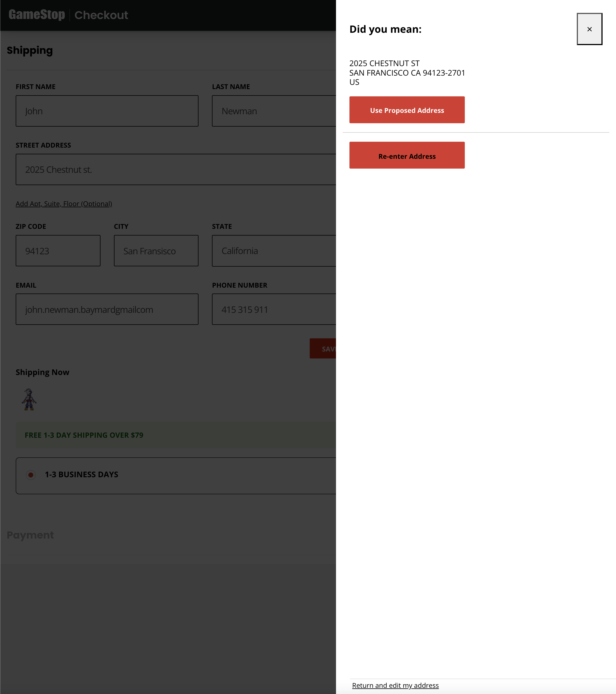Click the GameStop logo in the header
This screenshot has width=616, height=694.
(x=37, y=15)
